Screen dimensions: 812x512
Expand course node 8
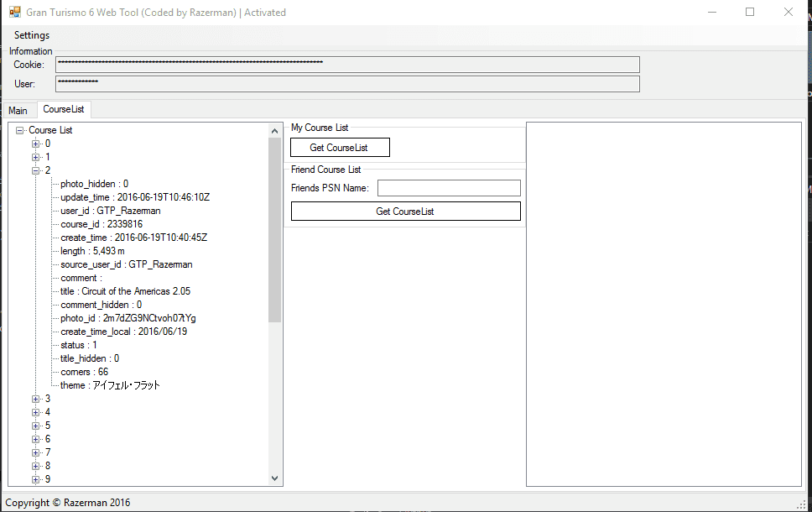pos(36,467)
